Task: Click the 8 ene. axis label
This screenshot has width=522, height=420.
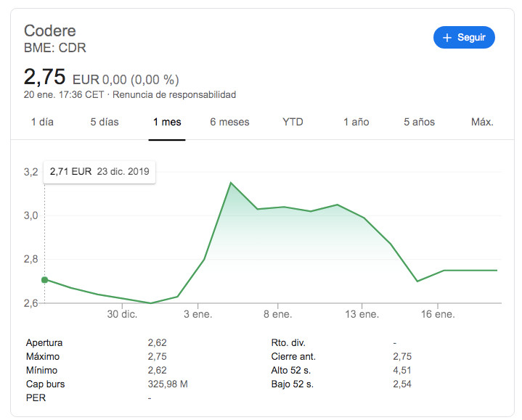Action: [277, 314]
